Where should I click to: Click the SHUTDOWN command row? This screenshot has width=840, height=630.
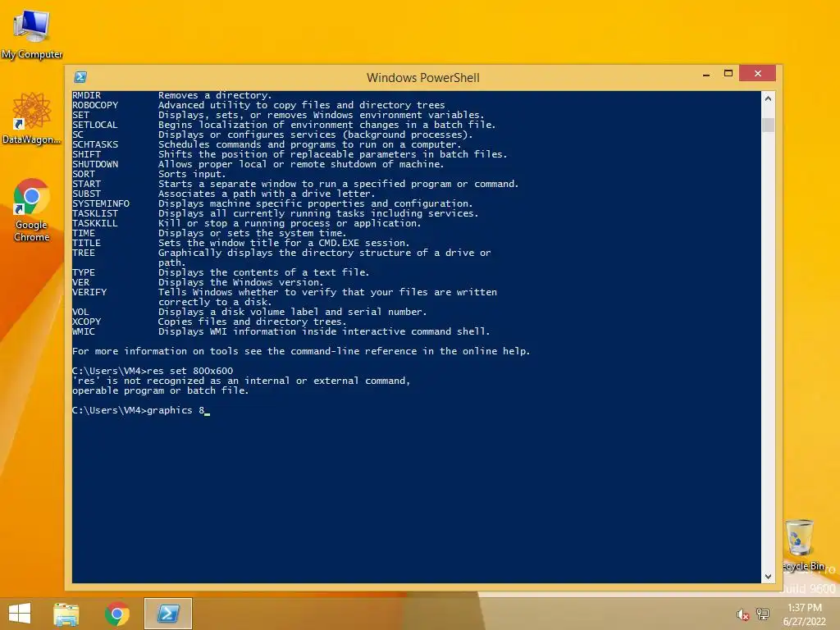click(258, 164)
